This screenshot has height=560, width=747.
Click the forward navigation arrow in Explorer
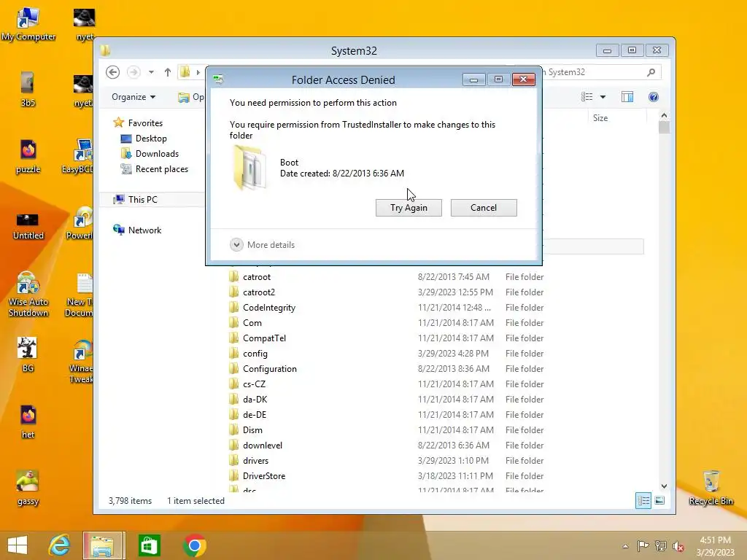(x=133, y=72)
